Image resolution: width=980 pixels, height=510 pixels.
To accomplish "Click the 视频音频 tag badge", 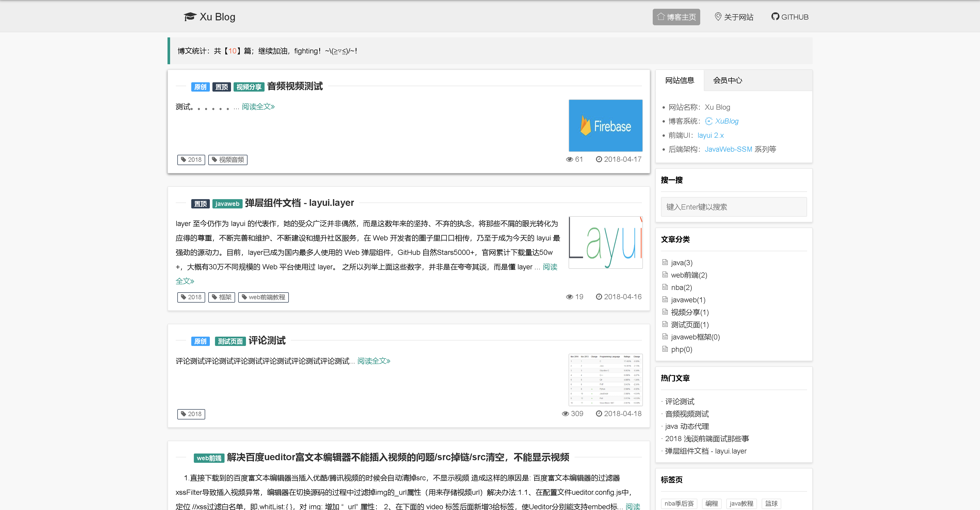I will (228, 160).
